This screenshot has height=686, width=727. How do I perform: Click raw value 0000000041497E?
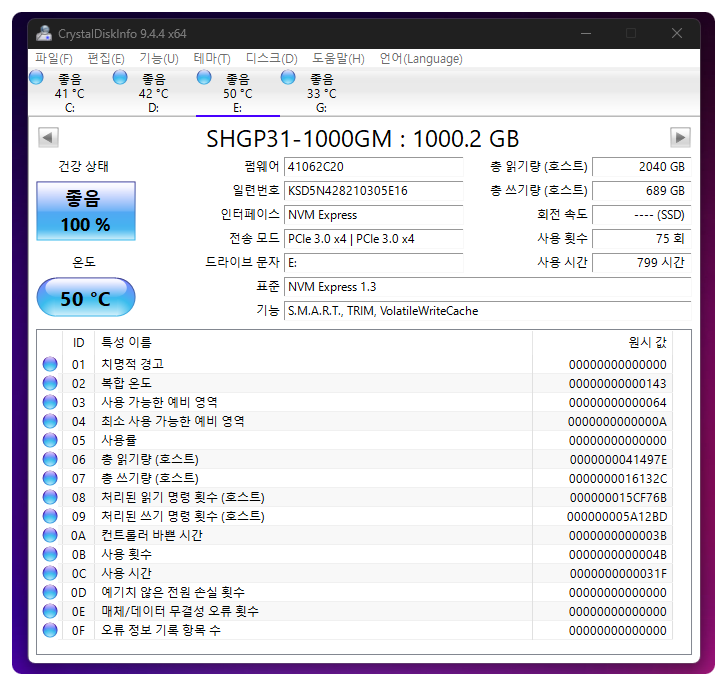[x=619, y=460]
